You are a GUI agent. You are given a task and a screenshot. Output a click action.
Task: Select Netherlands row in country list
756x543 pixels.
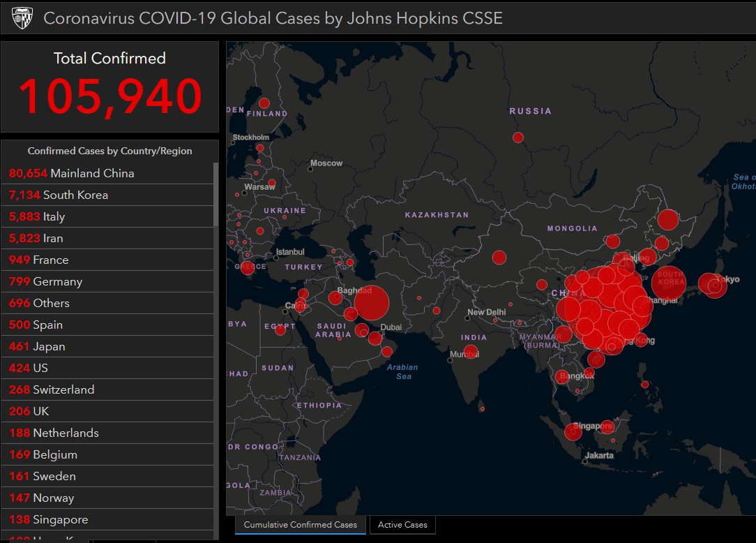coord(107,433)
